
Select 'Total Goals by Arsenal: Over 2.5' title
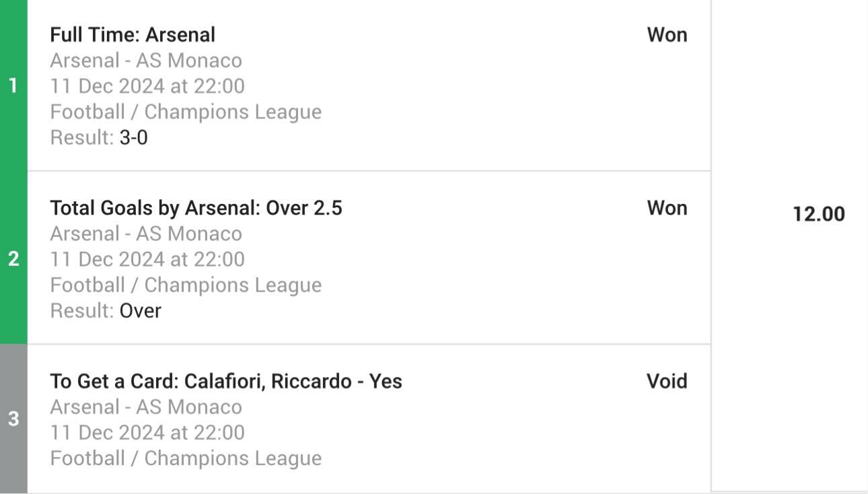click(196, 208)
